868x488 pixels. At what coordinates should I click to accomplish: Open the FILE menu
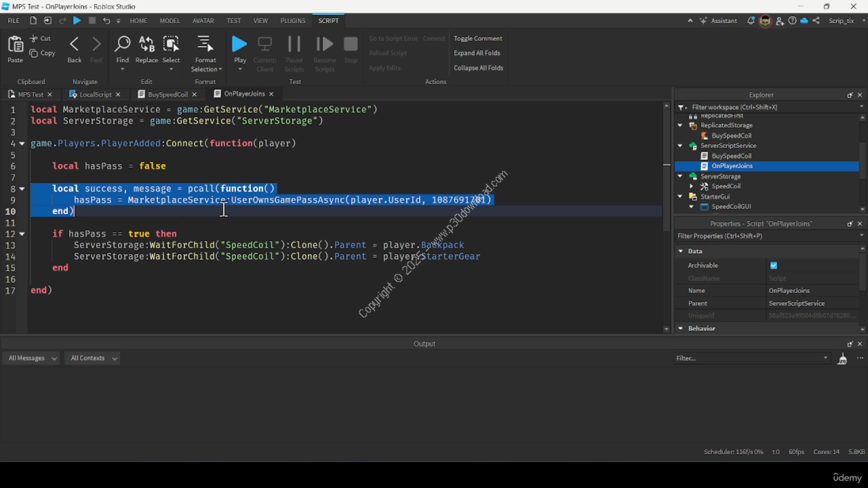coord(14,21)
